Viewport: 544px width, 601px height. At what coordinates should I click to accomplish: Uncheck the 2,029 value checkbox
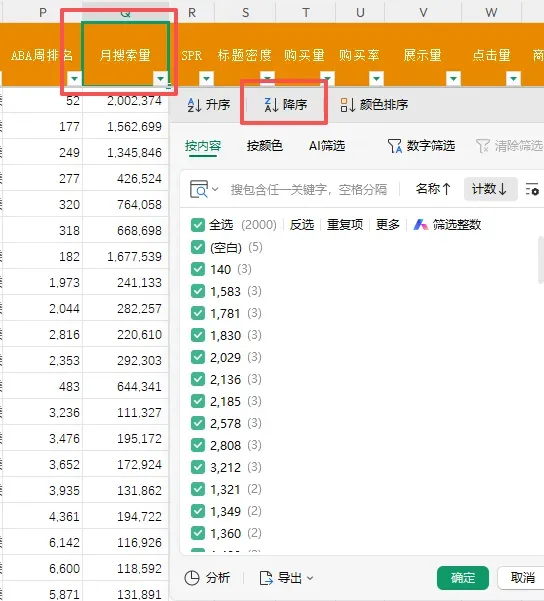[198, 358]
